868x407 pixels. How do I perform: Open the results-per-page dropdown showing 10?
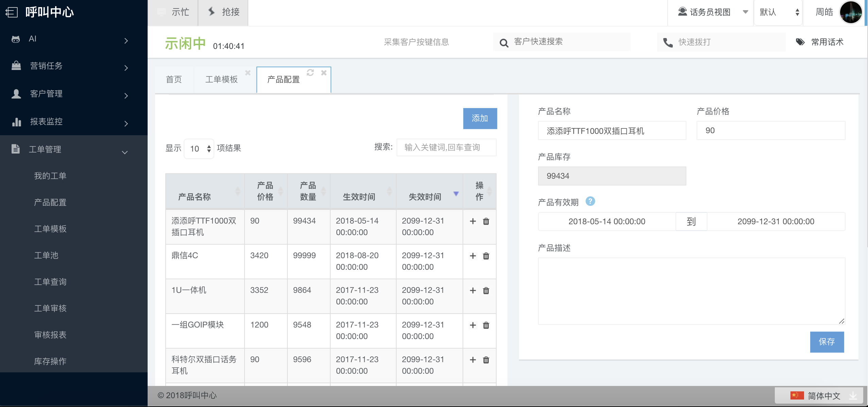point(199,149)
